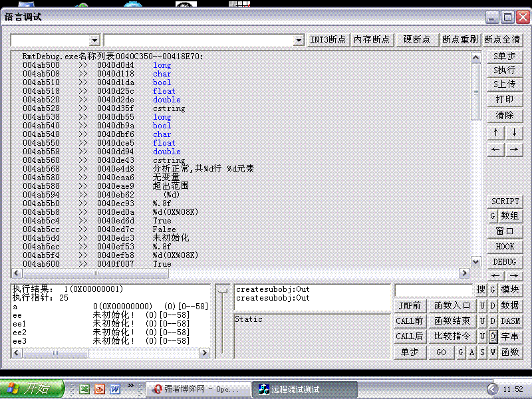The height and width of the screenshot is (399, 532).
Task: Click the D button beside 函数结束
Action: coord(493,321)
